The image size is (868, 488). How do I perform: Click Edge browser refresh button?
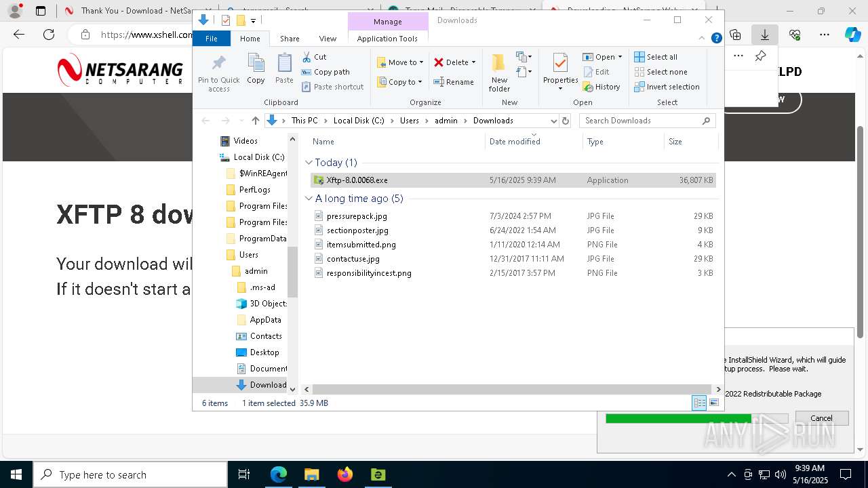[x=49, y=35]
